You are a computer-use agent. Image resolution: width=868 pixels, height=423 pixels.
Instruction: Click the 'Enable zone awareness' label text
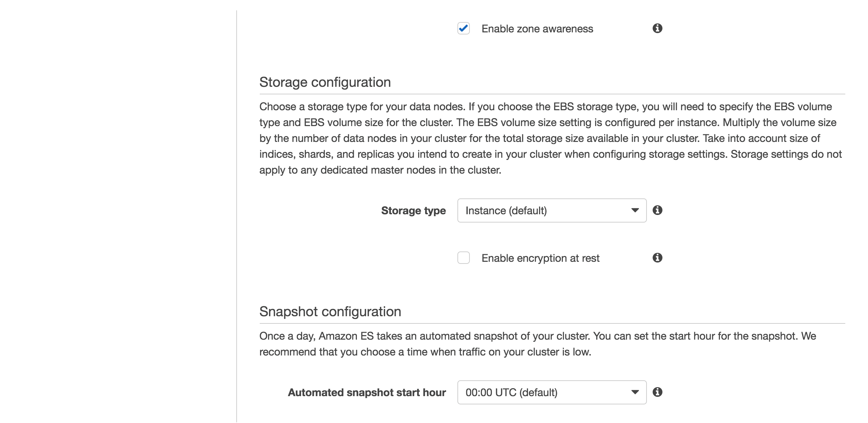[x=537, y=29]
